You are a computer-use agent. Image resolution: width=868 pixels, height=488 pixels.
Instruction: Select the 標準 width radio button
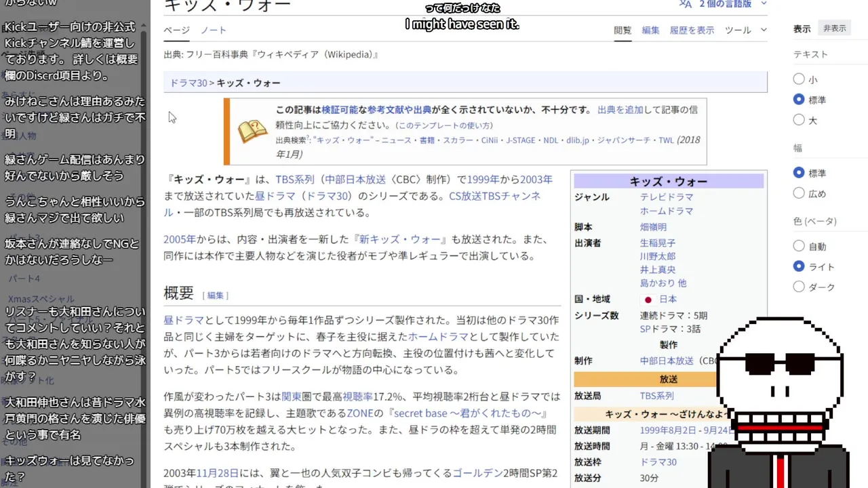(799, 173)
